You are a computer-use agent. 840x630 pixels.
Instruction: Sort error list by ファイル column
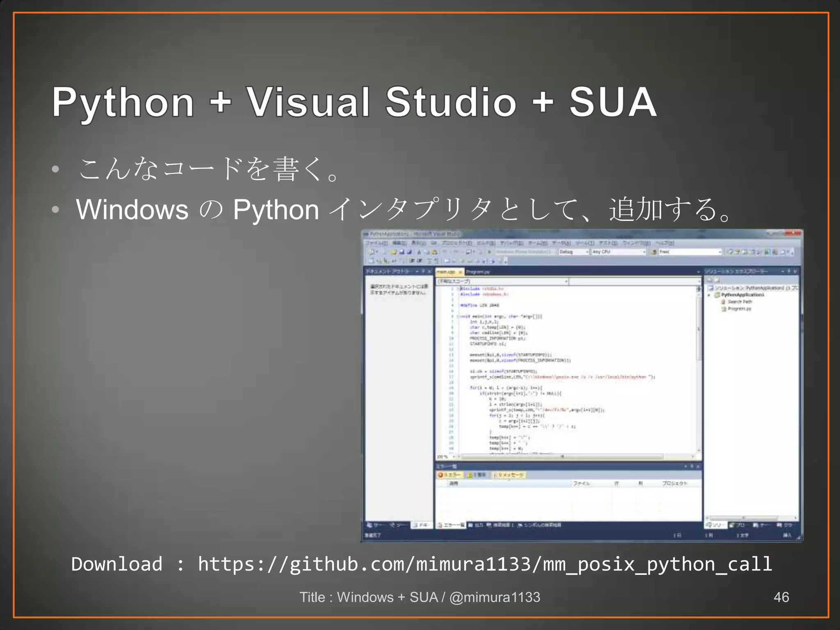point(591,484)
